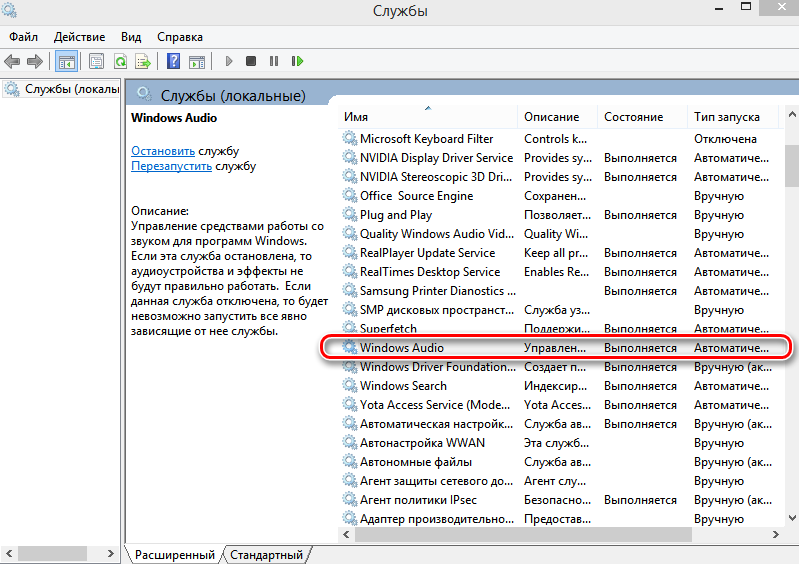Switch to the Расширенный tab
Viewport: 799px width, 564px height.
(175, 555)
